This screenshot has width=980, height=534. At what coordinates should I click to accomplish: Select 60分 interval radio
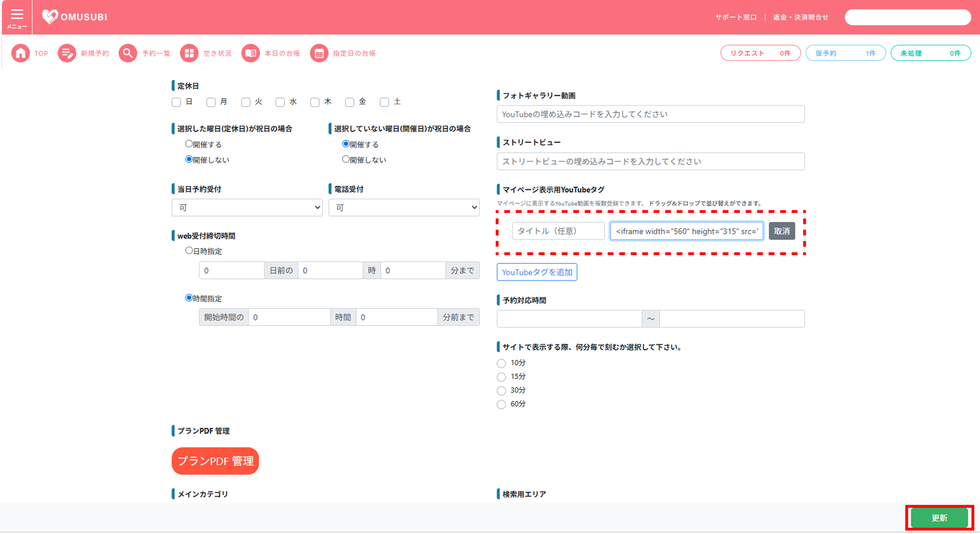(x=501, y=404)
